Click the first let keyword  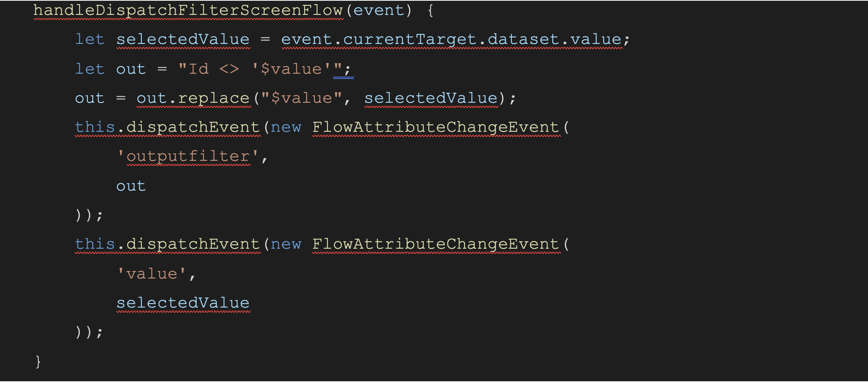point(90,39)
